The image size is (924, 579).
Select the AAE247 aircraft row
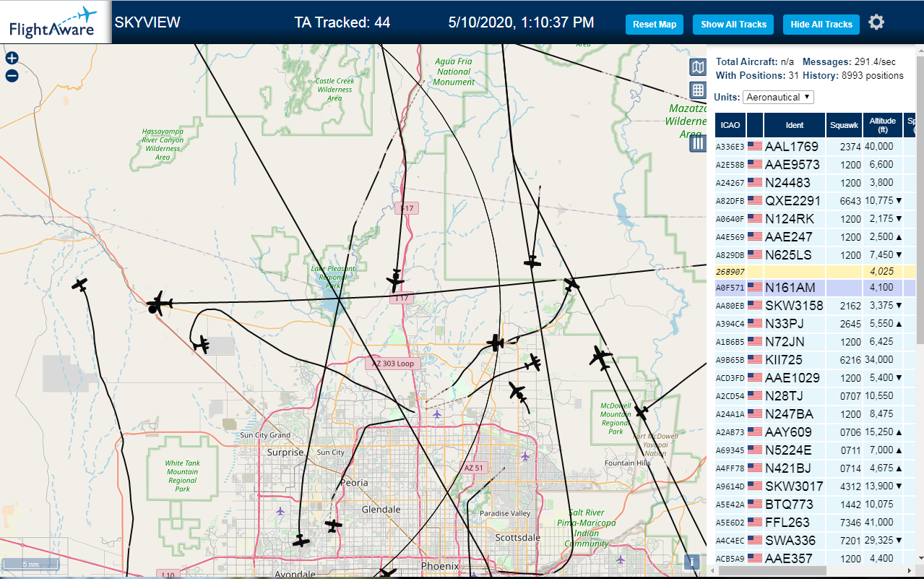tap(815, 236)
